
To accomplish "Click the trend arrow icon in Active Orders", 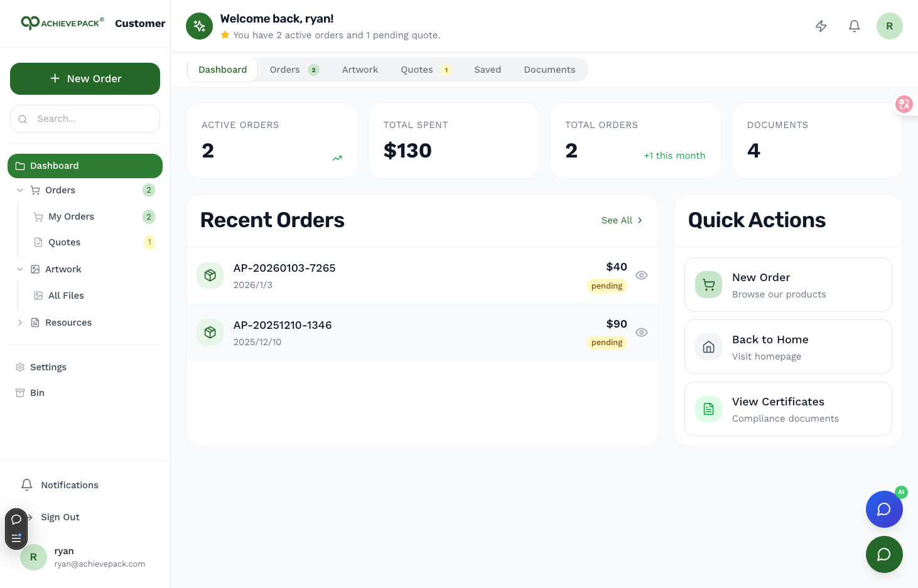I will pyautogui.click(x=337, y=158).
